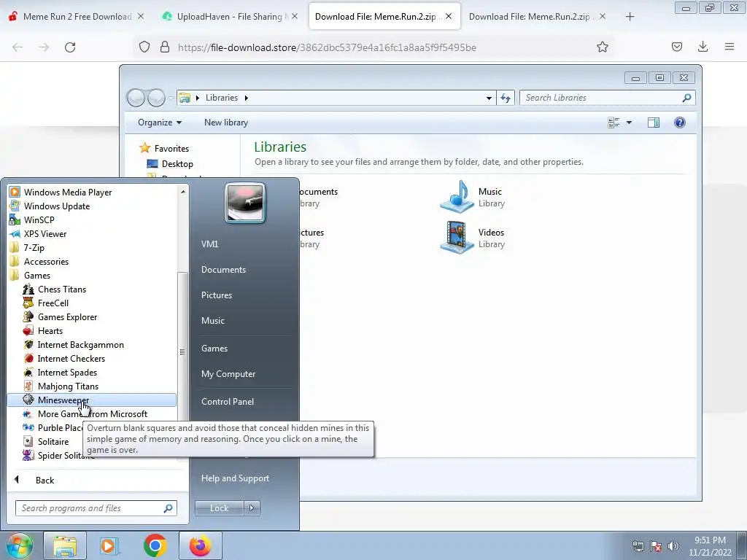Open Music from start menu right pane
Image resolution: width=747 pixels, height=560 pixels.
(x=212, y=321)
